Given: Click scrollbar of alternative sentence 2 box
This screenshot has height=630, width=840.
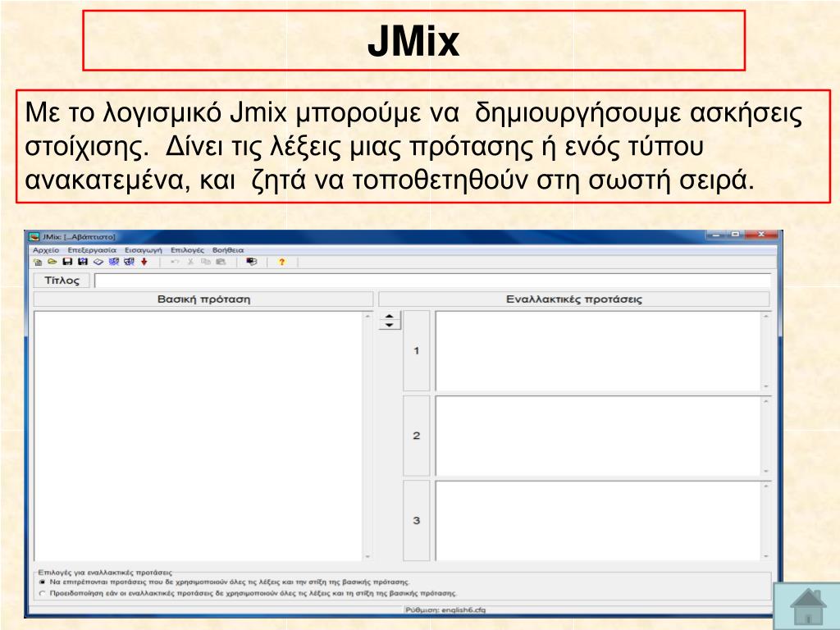Looking at the screenshot, I should (x=765, y=436).
